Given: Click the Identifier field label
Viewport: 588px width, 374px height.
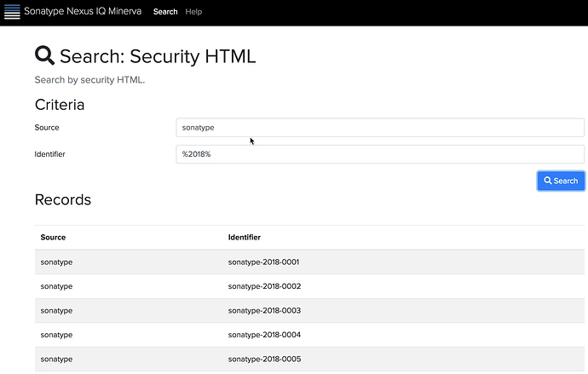Looking at the screenshot, I should 50,154.
